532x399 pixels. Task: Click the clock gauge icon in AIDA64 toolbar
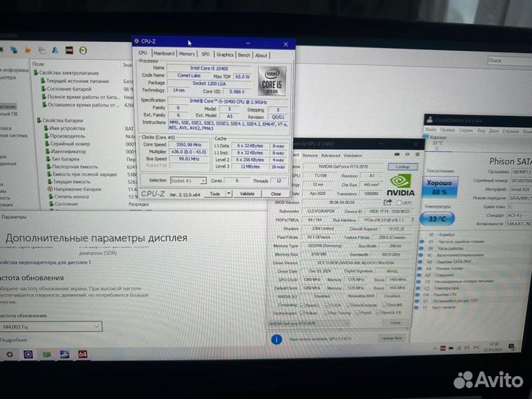click(x=83, y=50)
